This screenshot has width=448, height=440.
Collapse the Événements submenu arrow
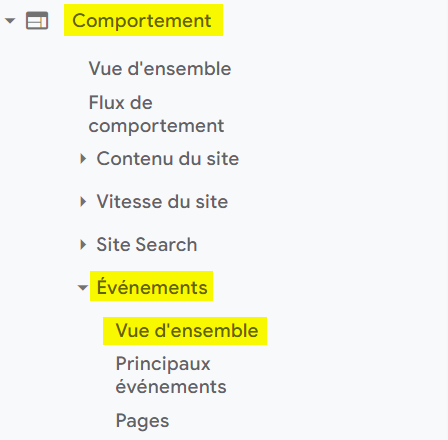tap(83, 287)
